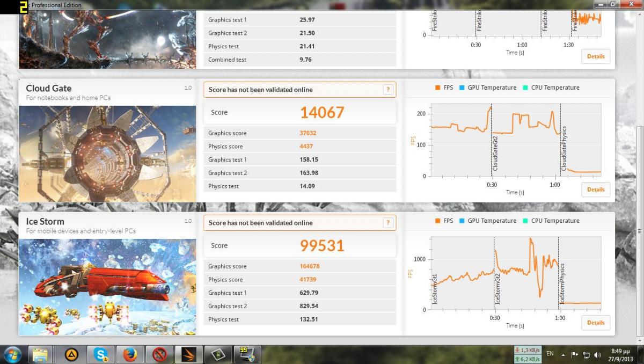Screen dimensions: 644x364
Task: Open Windows Explorer from the taskbar
Action: point(41,354)
